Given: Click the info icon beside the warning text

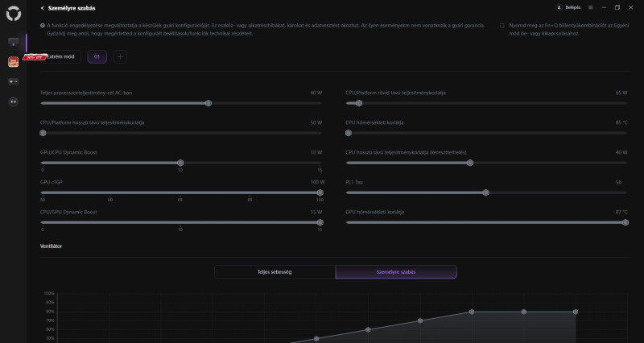Looking at the screenshot, I should (43, 25).
